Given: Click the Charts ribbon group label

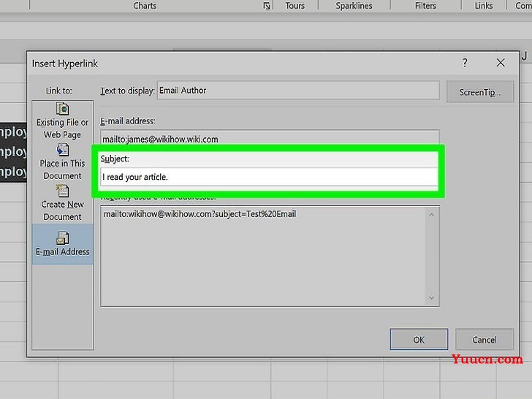Looking at the screenshot, I should (145, 6).
